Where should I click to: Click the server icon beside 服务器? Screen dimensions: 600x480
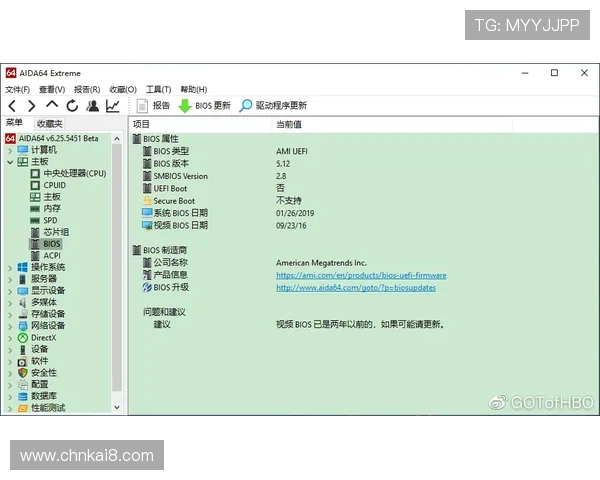point(23,279)
